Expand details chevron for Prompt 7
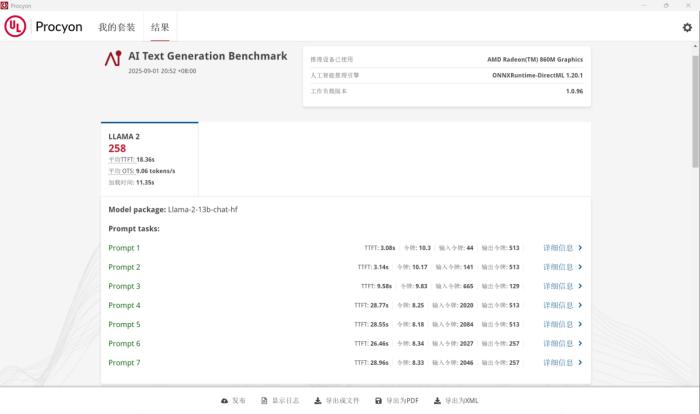The height and width of the screenshot is (414, 700). pos(580,363)
